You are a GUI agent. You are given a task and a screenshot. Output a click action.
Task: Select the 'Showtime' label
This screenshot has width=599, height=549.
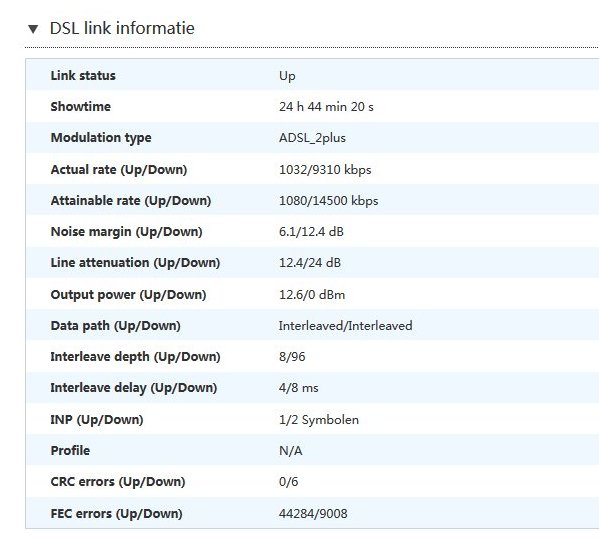[x=81, y=106]
